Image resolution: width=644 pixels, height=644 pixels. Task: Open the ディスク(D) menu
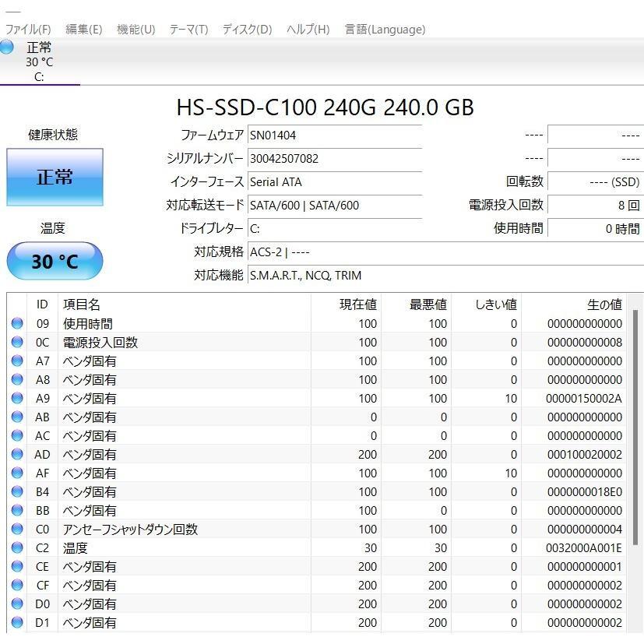point(247,30)
